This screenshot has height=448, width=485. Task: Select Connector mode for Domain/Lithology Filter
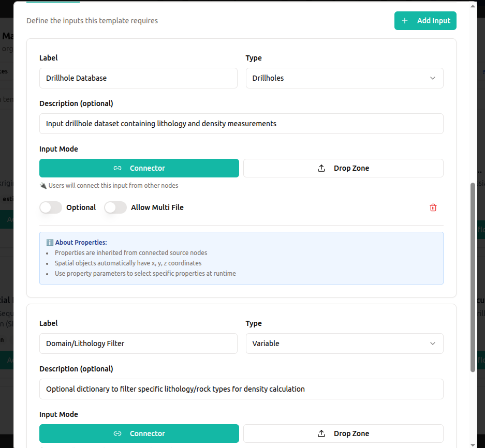point(139,434)
